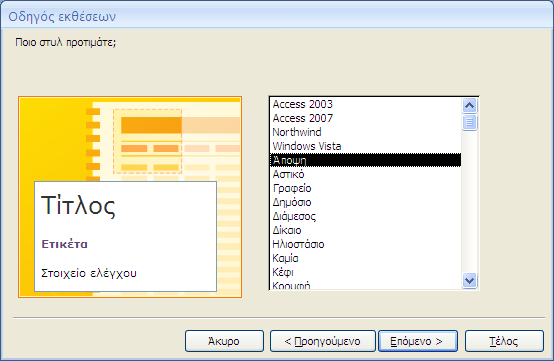The height and width of the screenshot is (361, 554).
Task: Choose the Δίκαιο style
Action: point(365,230)
